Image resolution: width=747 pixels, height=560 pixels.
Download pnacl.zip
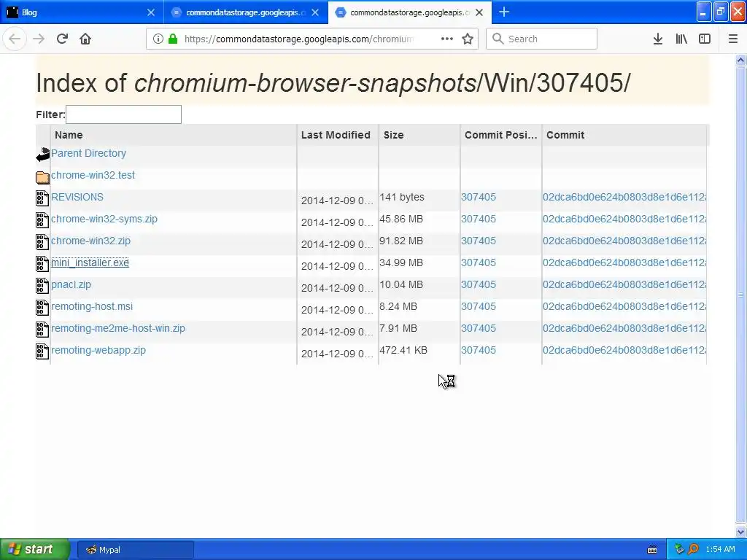71,285
